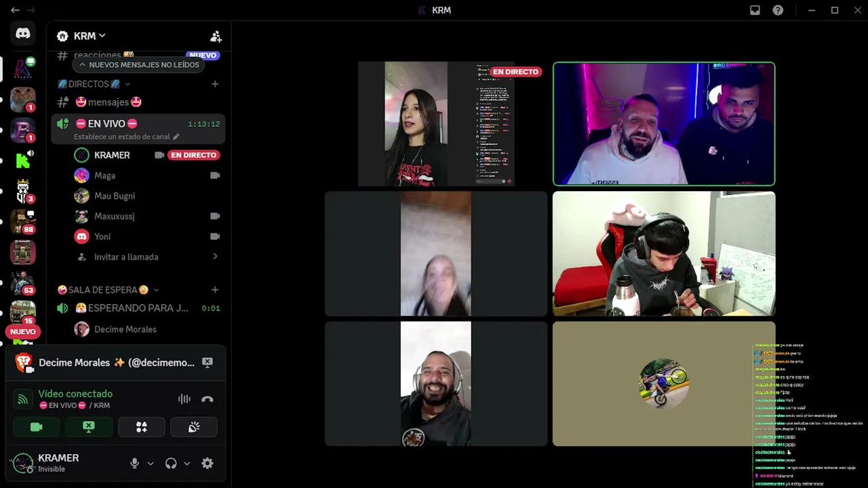868x488 pixels.
Task: Toggle noise suppression waveform button
Action: (x=184, y=399)
